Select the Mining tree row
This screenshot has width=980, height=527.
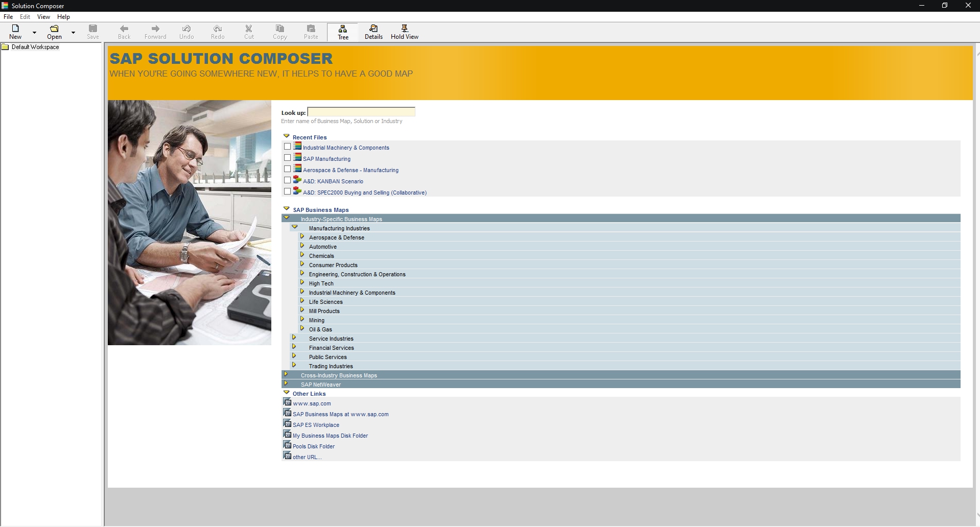click(x=629, y=320)
